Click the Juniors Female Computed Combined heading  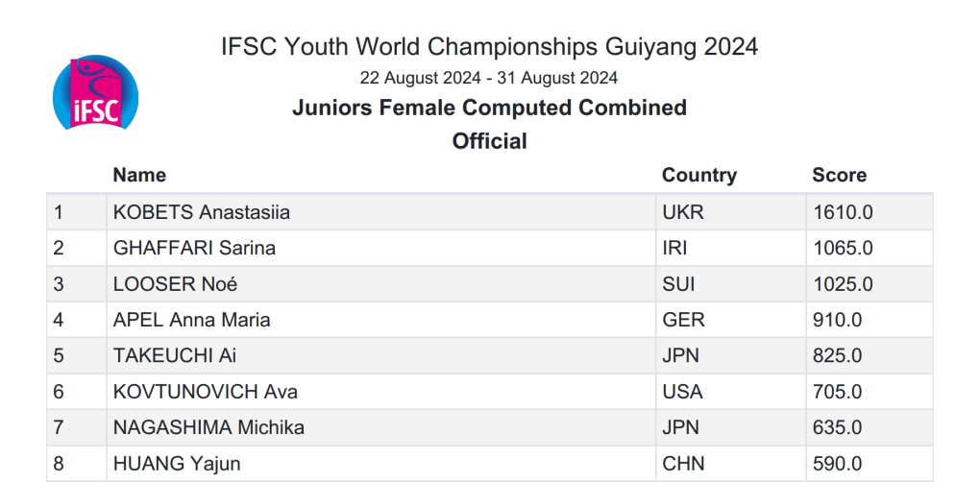click(x=489, y=108)
